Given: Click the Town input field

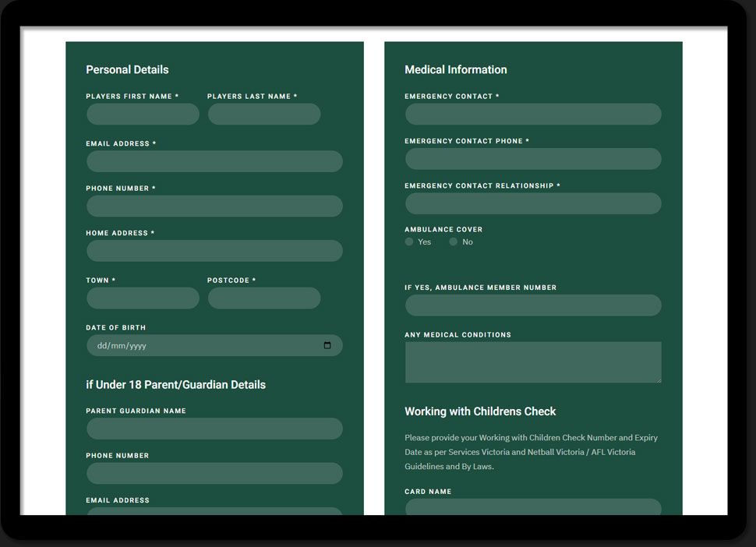Looking at the screenshot, I should point(143,298).
